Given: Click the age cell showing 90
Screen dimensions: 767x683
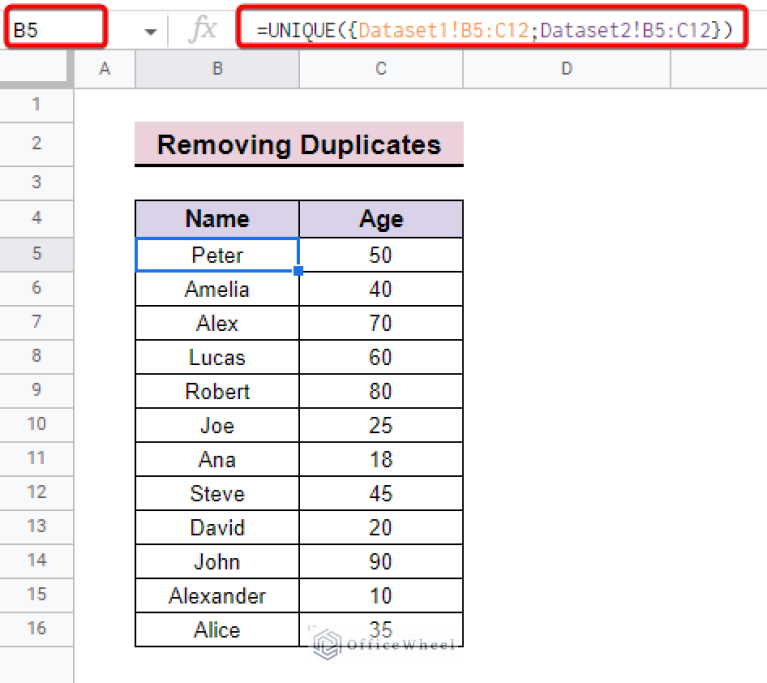Looking at the screenshot, I should [x=380, y=562].
